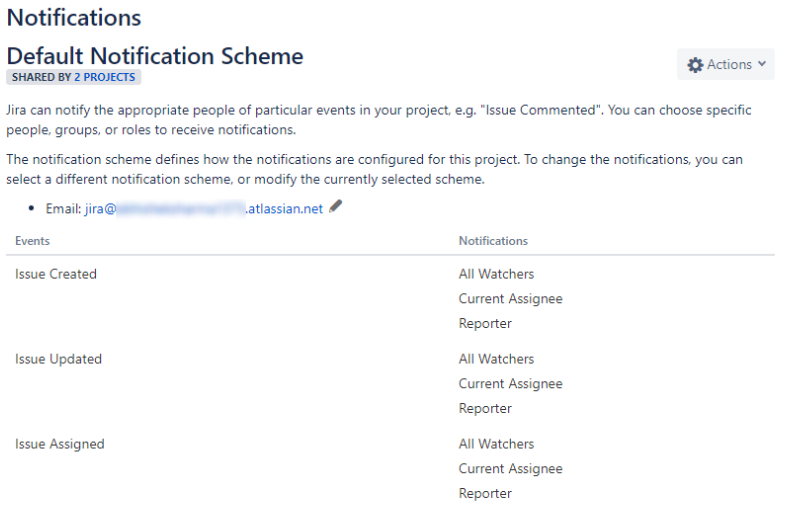This screenshot has width=788, height=508.
Task: Click the pencil edit email icon
Action: click(x=335, y=207)
